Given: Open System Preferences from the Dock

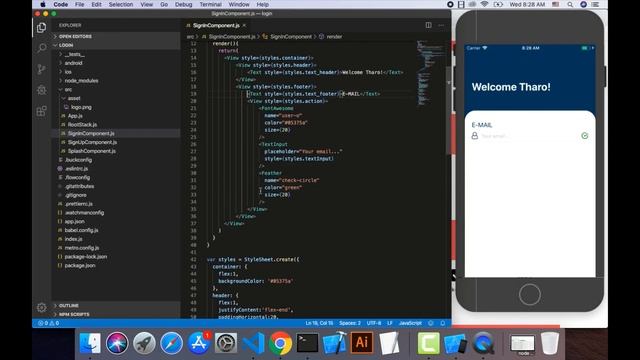Looking at the screenshot, I should (226, 343).
